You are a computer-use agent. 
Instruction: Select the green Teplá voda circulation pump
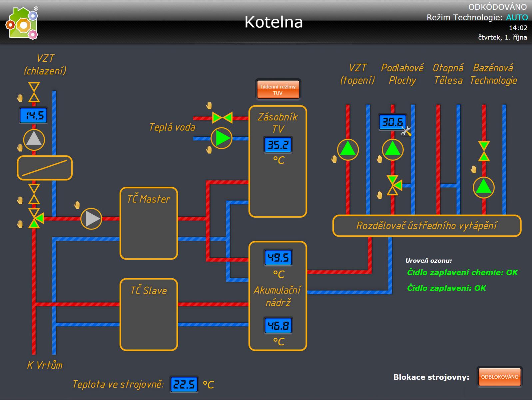point(222,138)
